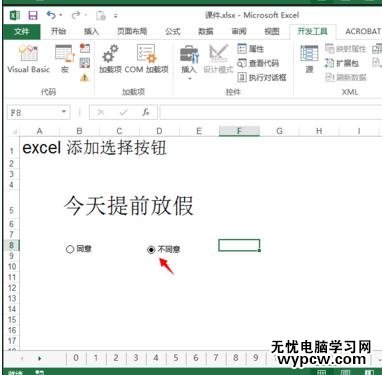Switch to the 审阅 tab
This screenshot has width=382, height=375.
click(x=239, y=32)
